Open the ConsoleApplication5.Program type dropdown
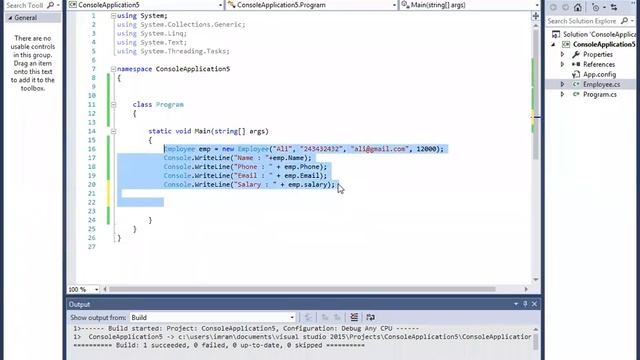 tap(394, 5)
